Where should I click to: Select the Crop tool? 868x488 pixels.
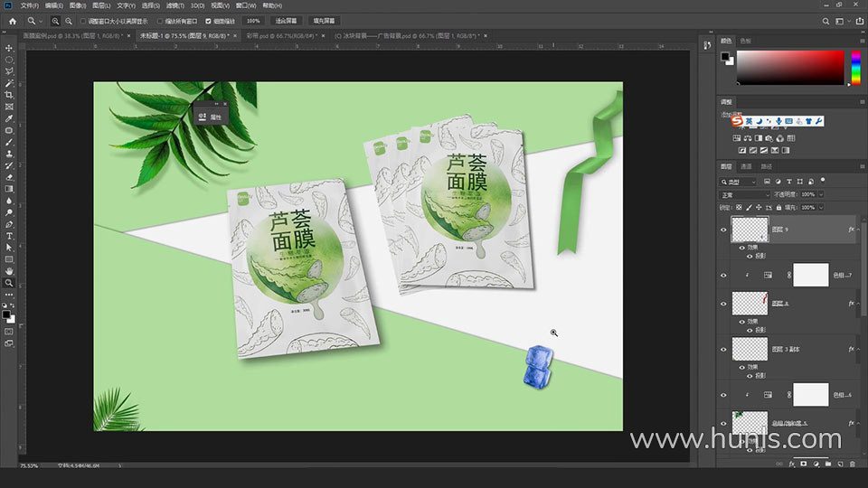point(9,95)
